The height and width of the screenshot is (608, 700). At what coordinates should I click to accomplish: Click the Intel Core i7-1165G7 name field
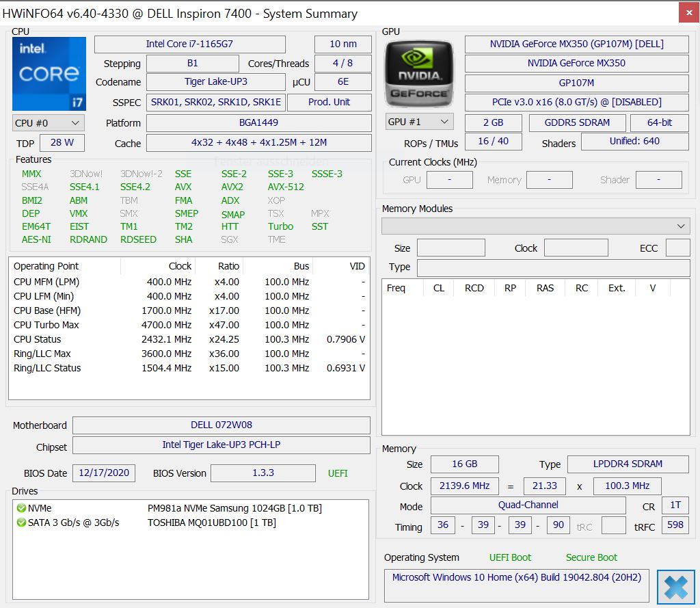(189, 44)
